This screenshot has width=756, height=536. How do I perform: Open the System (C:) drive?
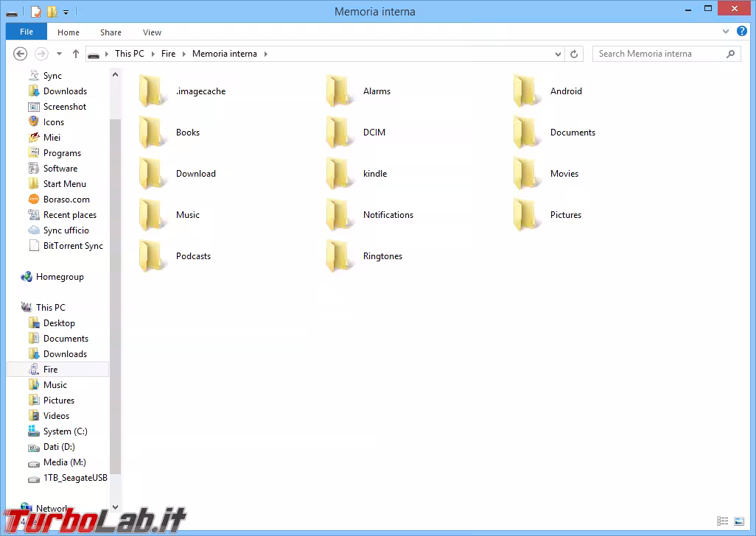64,431
